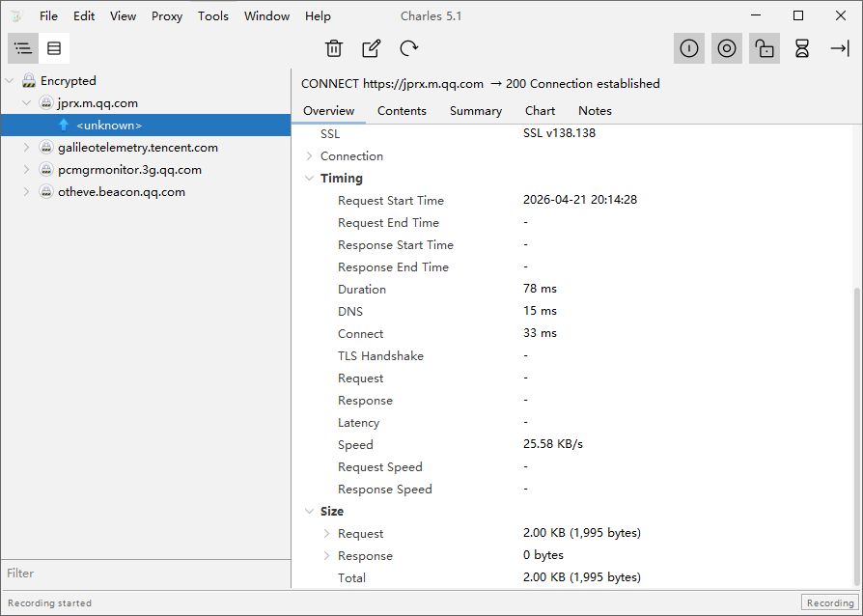Open the Proxy menu

tap(167, 16)
